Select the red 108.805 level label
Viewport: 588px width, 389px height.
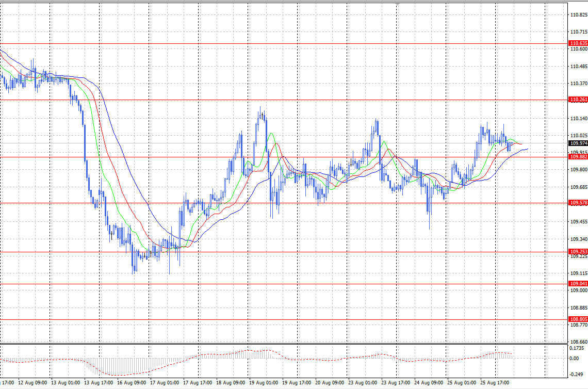pyautogui.click(x=578, y=319)
